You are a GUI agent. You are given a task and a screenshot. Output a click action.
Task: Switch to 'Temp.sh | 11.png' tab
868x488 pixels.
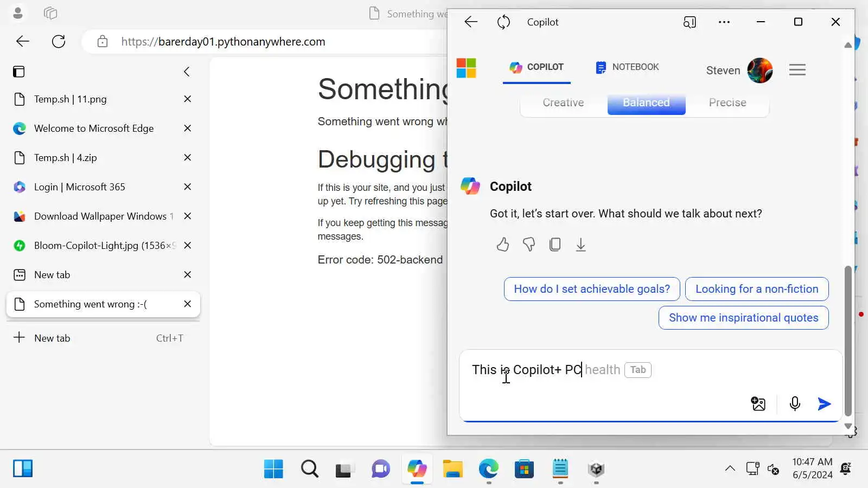[x=103, y=99]
